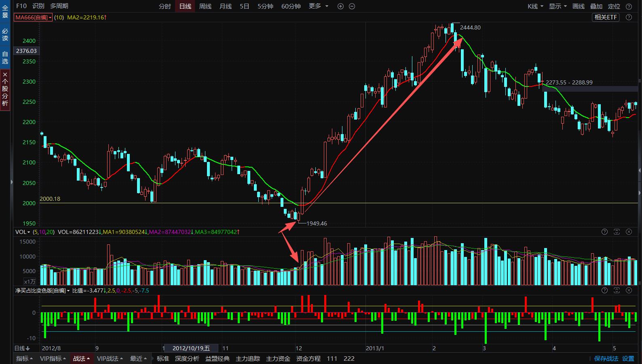Switch to the 60分钟 chart period
This screenshot has width=642, height=364.
291,6
